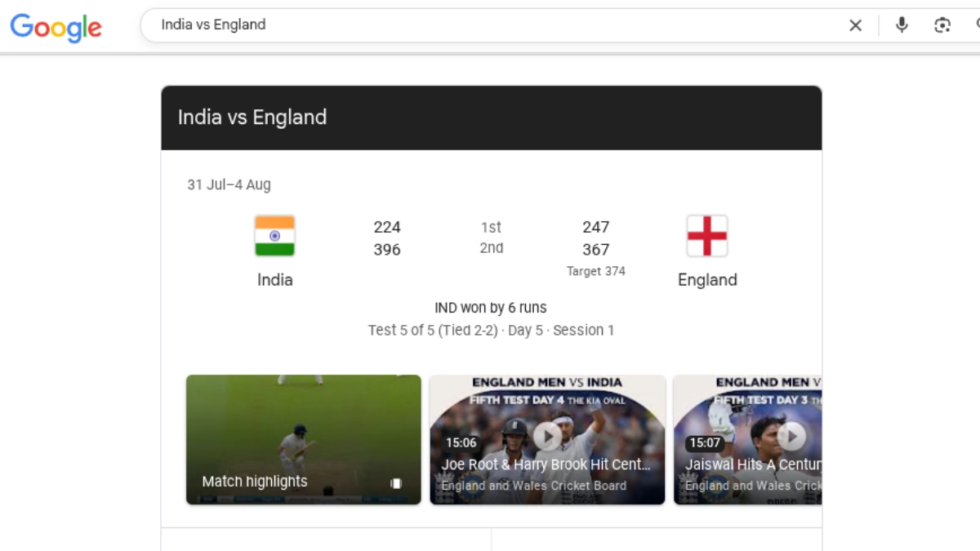
Task: Click the England flag icon
Action: pos(706,236)
